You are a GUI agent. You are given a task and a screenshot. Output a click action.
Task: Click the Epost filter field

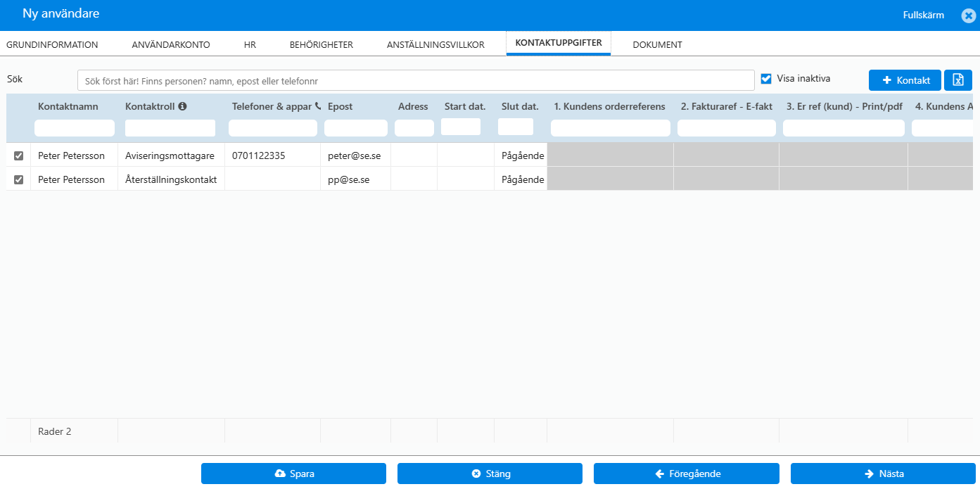[356, 128]
